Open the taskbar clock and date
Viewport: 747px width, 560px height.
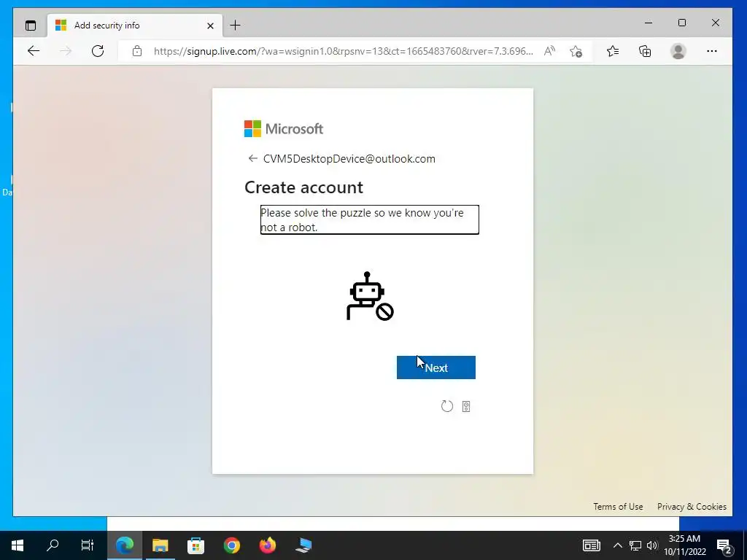[684, 545]
